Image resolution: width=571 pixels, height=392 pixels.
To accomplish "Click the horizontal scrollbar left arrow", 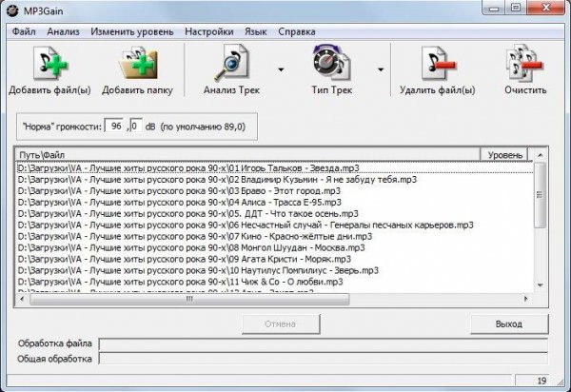I will click(x=22, y=299).
